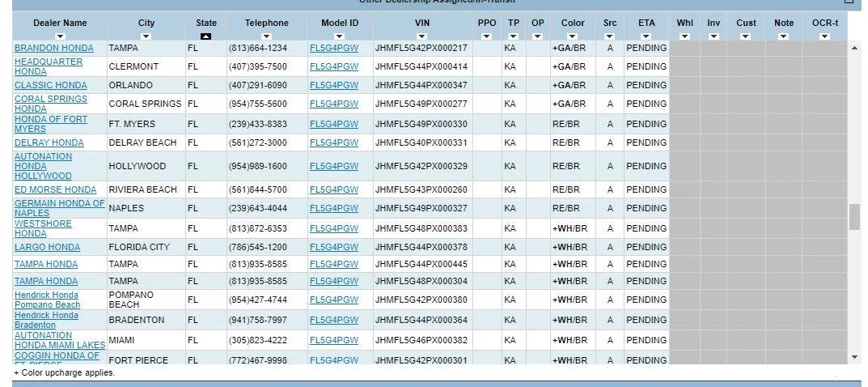The height and width of the screenshot is (387, 868).
Task: Open the HONDA OF FORT MYERS link
Action: coord(50,124)
